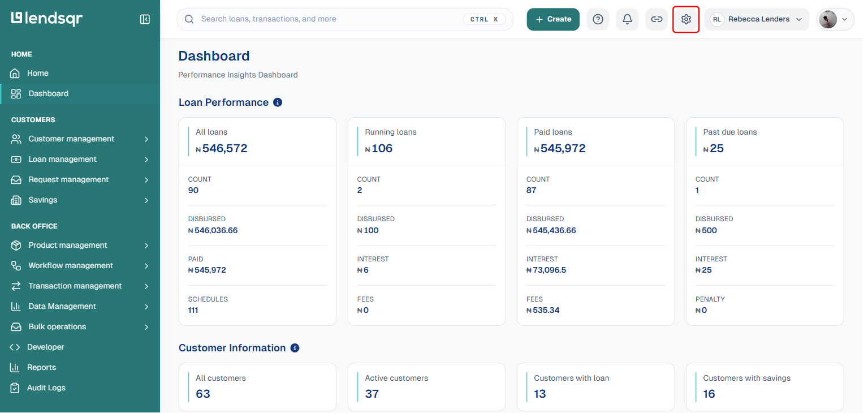This screenshot has width=868, height=413.
Task: Click the search magnifier icon
Action: coord(189,19)
